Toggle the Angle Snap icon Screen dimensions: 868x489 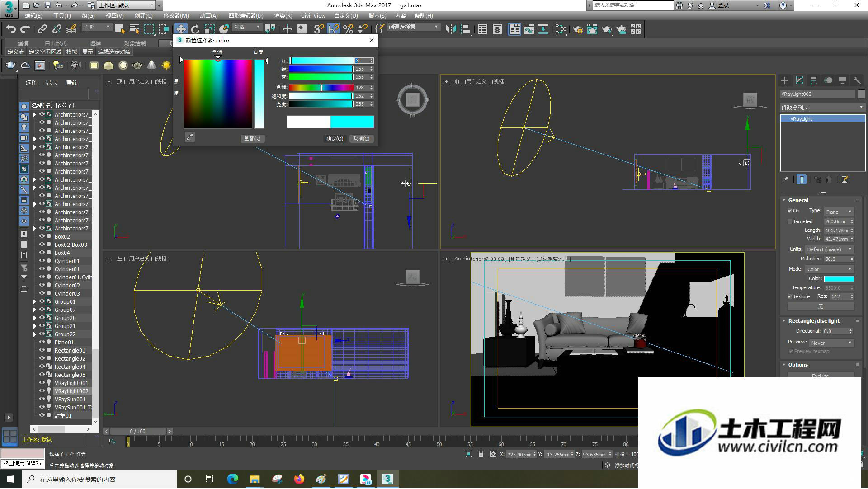pos(334,29)
